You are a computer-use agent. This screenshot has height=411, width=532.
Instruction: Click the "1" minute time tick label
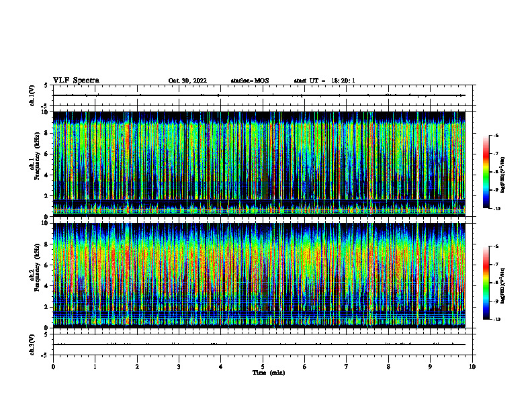coord(95,367)
